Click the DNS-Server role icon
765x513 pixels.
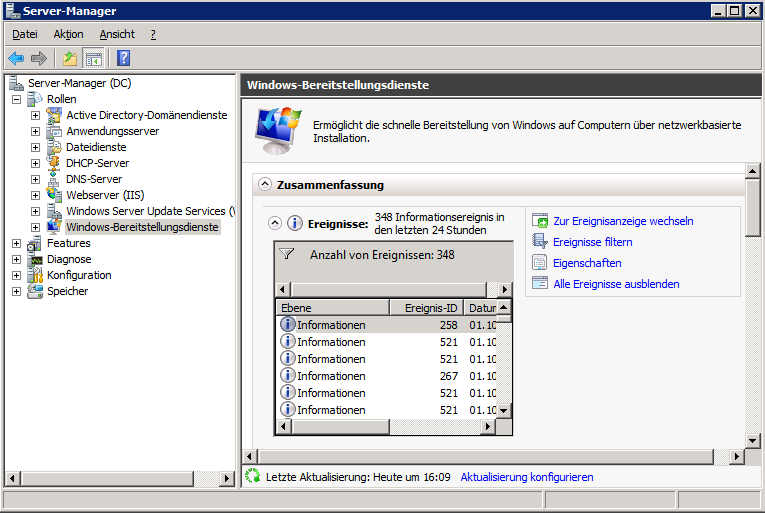pos(54,179)
